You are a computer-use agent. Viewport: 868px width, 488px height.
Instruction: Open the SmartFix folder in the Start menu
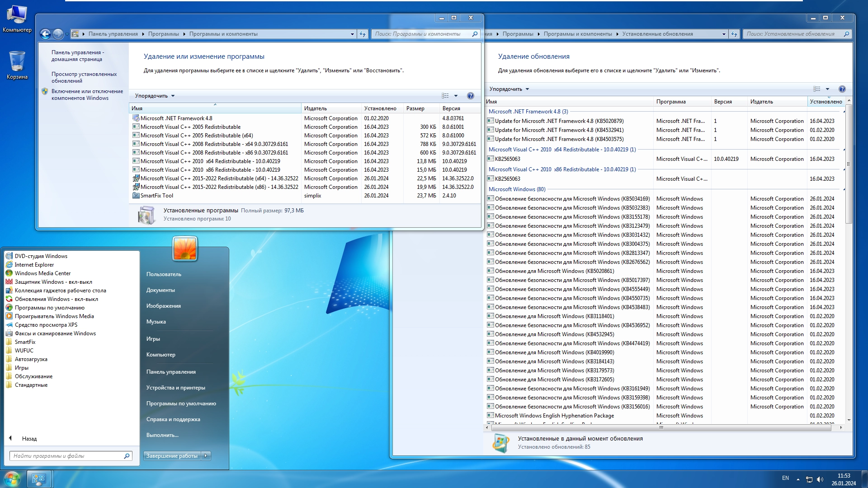coord(25,342)
